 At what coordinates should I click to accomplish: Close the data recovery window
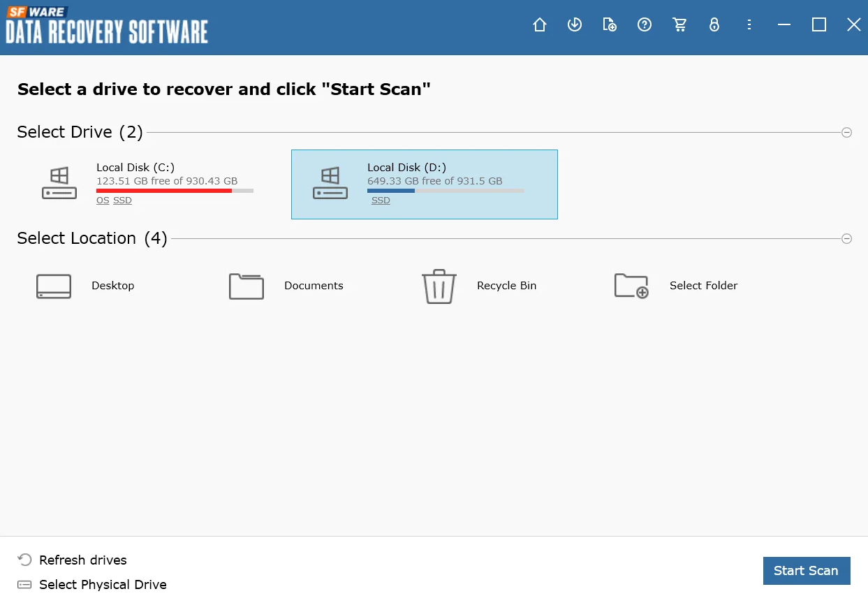[854, 25]
